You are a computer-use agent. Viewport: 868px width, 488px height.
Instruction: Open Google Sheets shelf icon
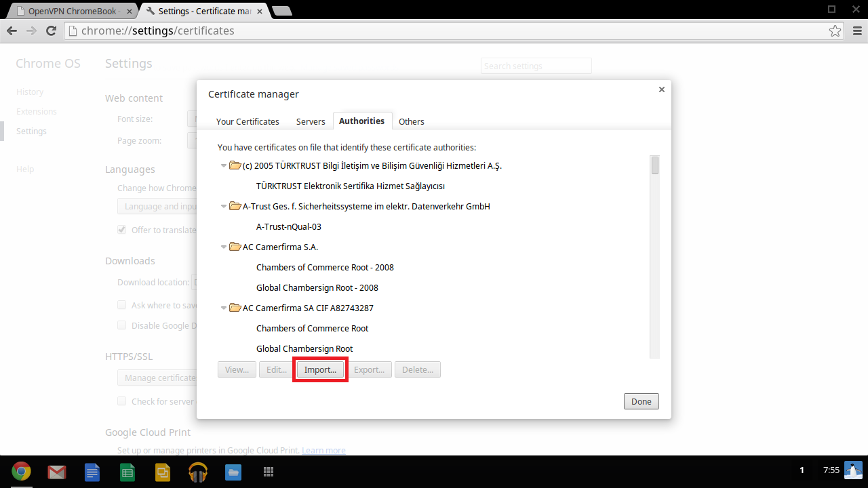(127, 472)
